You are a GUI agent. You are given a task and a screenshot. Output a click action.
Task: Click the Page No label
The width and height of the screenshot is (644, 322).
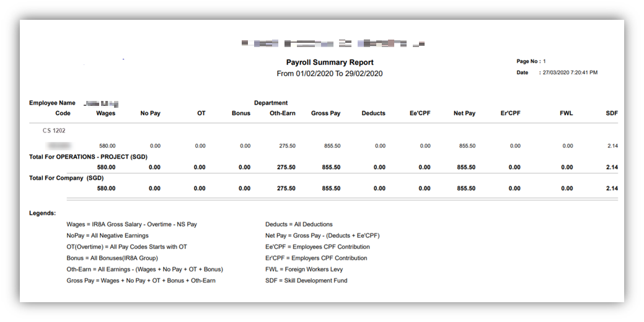click(527, 62)
